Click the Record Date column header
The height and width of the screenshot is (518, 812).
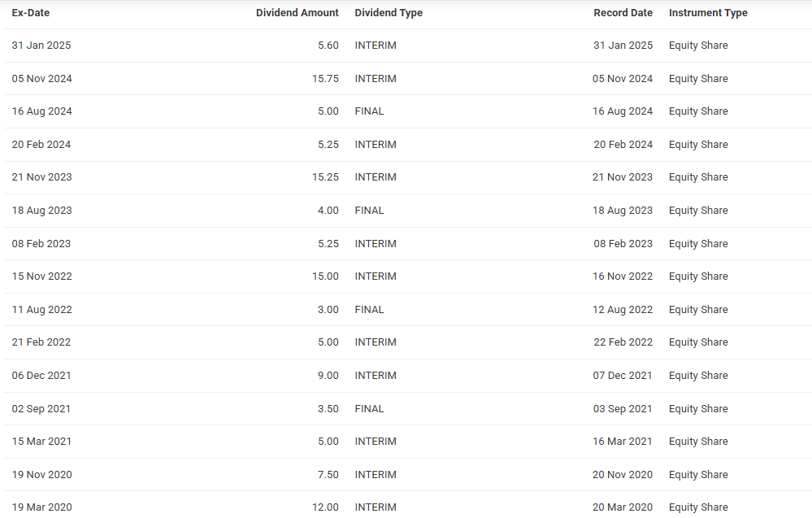tap(623, 13)
